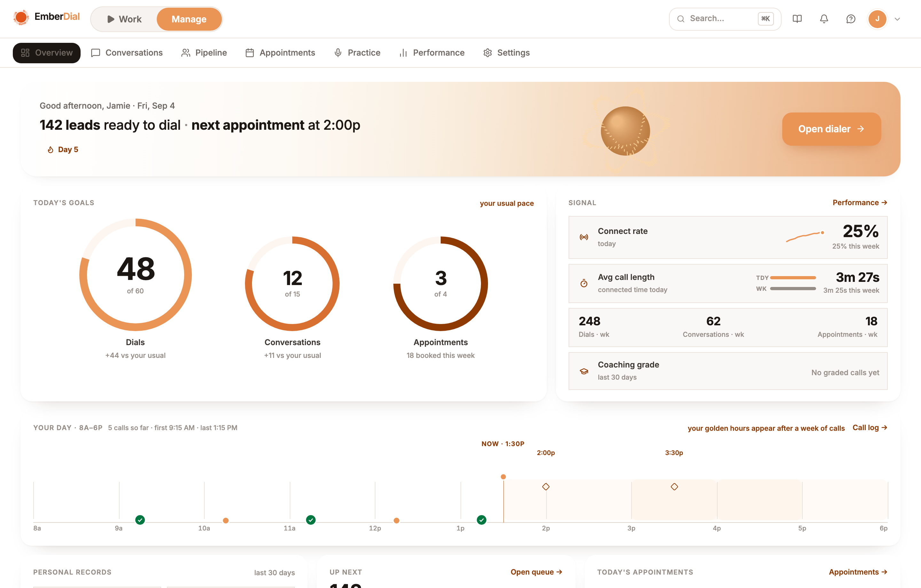Click the green check after 11a

point(311,520)
